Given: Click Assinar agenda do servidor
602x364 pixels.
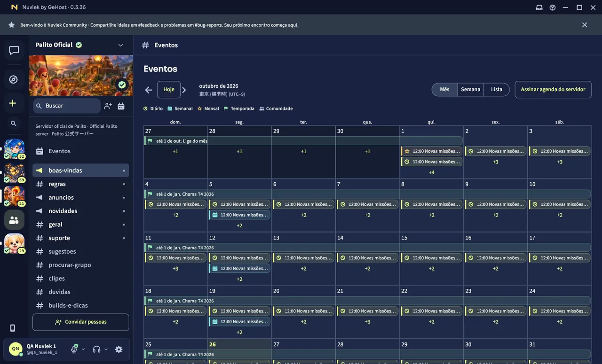Looking at the screenshot, I should pos(553,89).
